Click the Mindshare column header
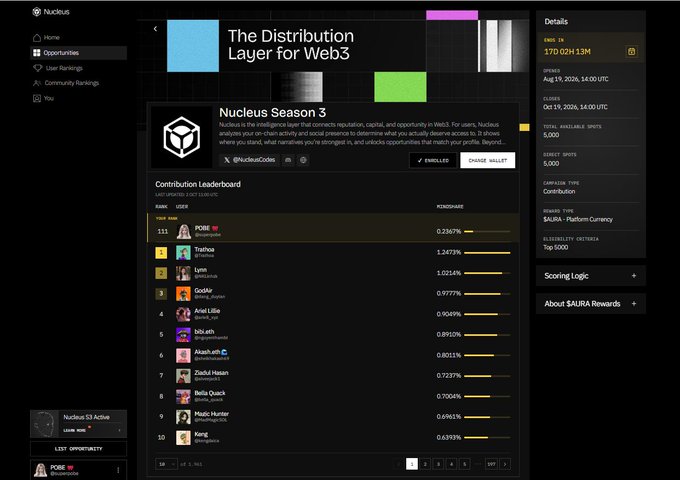 450,206
